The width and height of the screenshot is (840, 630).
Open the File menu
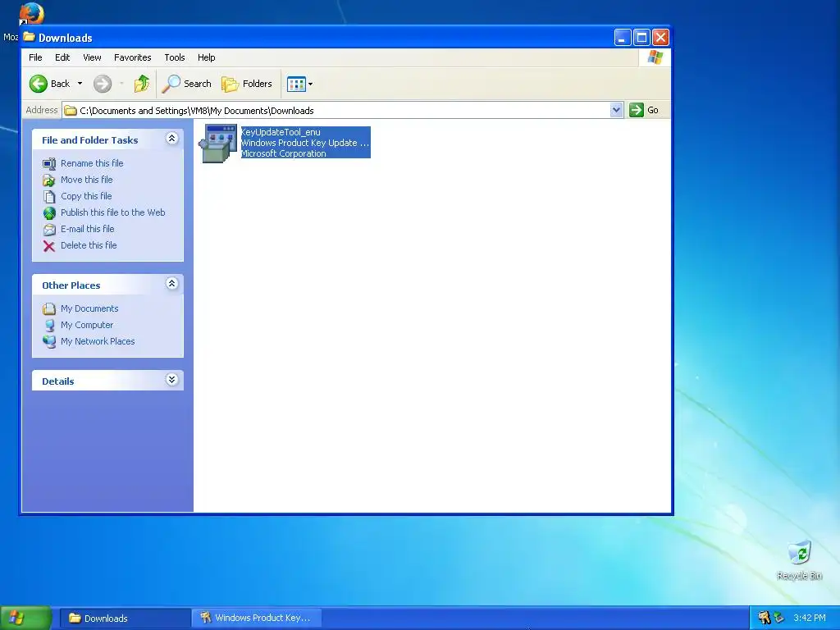35,57
